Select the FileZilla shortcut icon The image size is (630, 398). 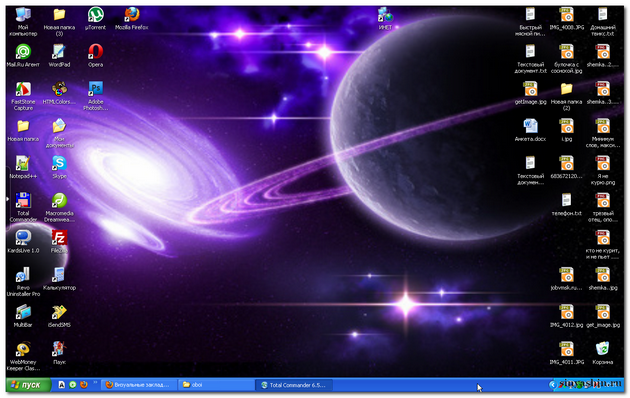tap(59, 241)
